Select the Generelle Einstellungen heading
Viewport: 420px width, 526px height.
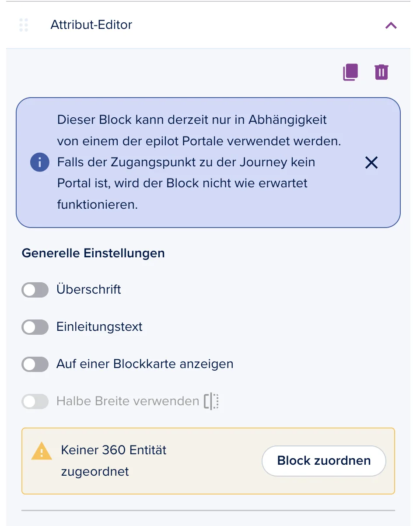click(x=93, y=253)
